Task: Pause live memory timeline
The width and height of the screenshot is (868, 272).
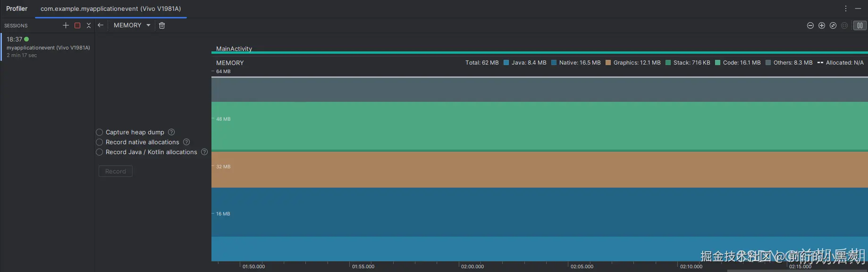Action: 860,25
